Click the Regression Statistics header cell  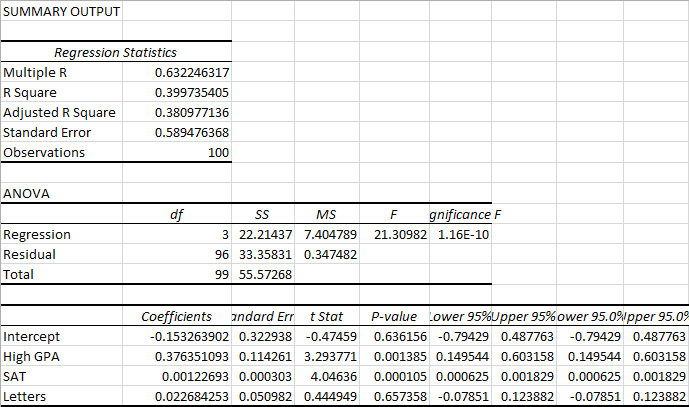116,52
